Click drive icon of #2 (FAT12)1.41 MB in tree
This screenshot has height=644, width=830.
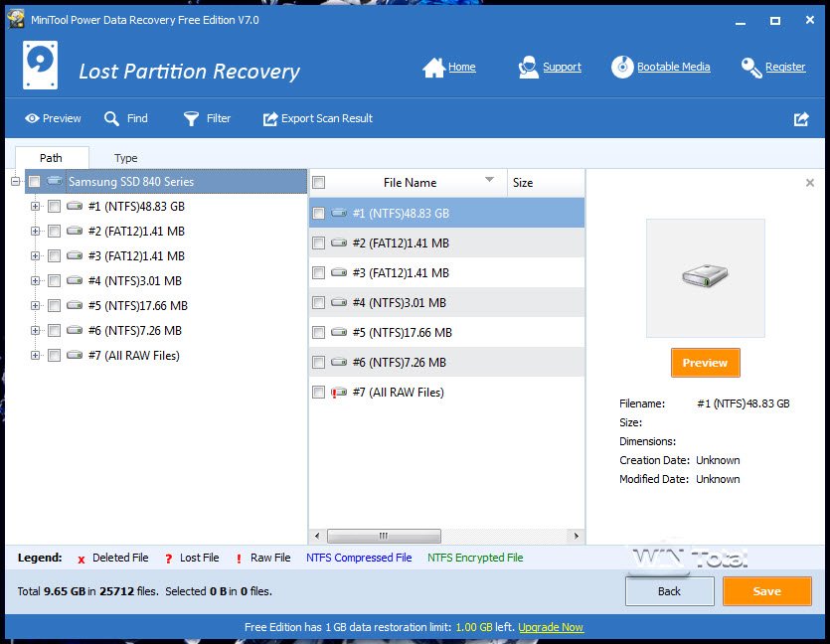coord(75,231)
